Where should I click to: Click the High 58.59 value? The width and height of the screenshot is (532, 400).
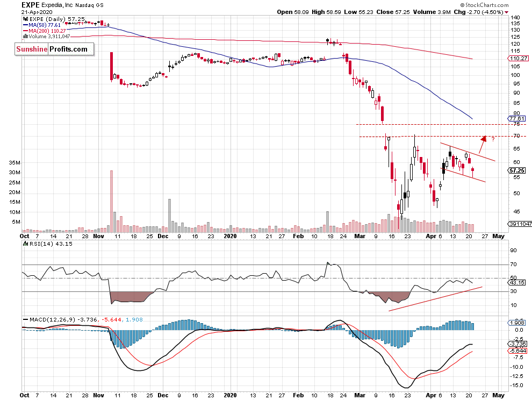(326, 12)
